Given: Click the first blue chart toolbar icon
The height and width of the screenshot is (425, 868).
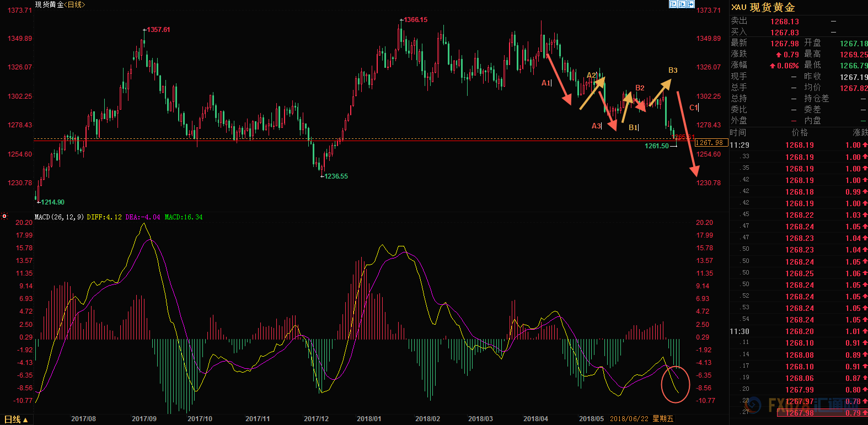Looking at the screenshot, I should coord(673,4).
